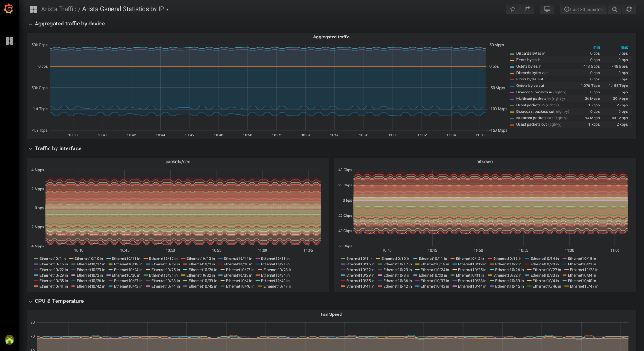Viewport: 644px width, 351px height.
Task: Open the Aggregated traffic panel title menu
Action: coord(331,37)
